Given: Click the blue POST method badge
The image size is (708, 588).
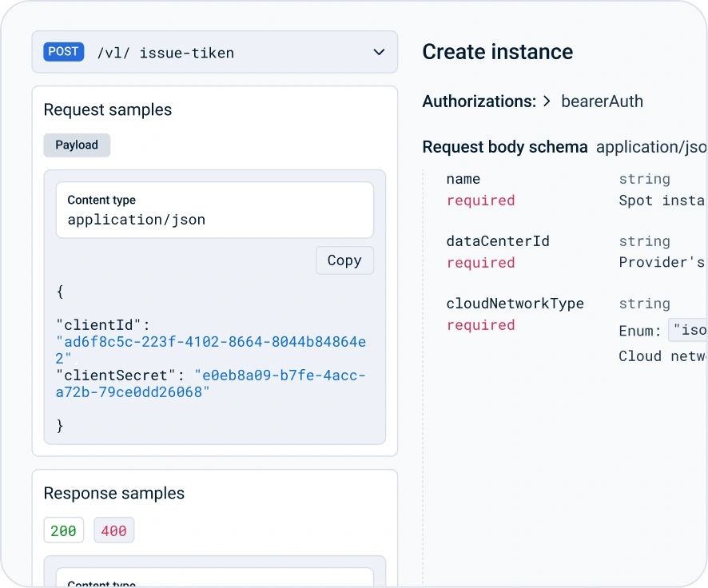Looking at the screenshot, I should [64, 51].
